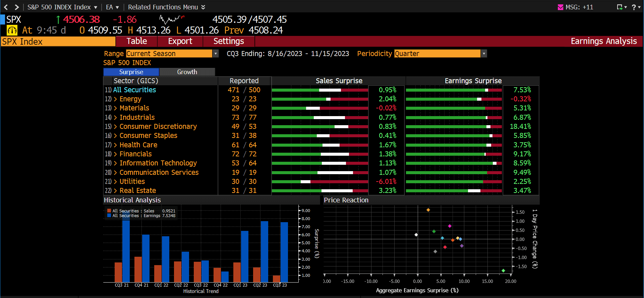
Task: Click Consumer Discretionary earnings surprise 18.41%
Action: (x=520, y=127)
